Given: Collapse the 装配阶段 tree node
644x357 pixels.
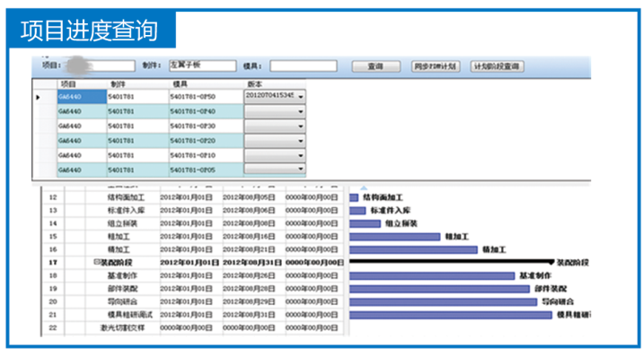Looking at the screenshot, I should (x=96, y=262).
